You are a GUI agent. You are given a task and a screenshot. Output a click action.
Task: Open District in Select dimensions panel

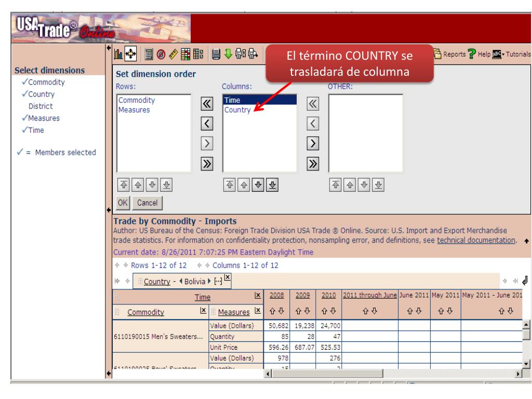pos(41,106)
